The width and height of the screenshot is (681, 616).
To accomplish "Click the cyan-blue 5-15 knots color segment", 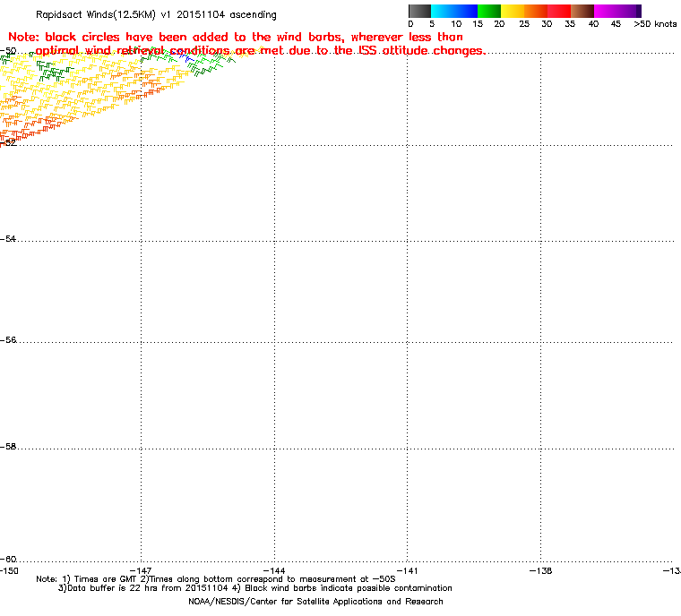I will pos(454,11).
